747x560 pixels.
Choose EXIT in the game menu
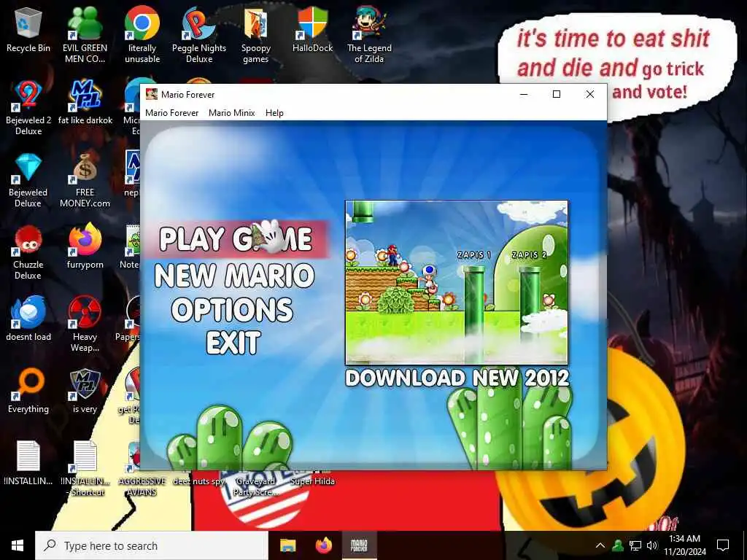(233, 342)
